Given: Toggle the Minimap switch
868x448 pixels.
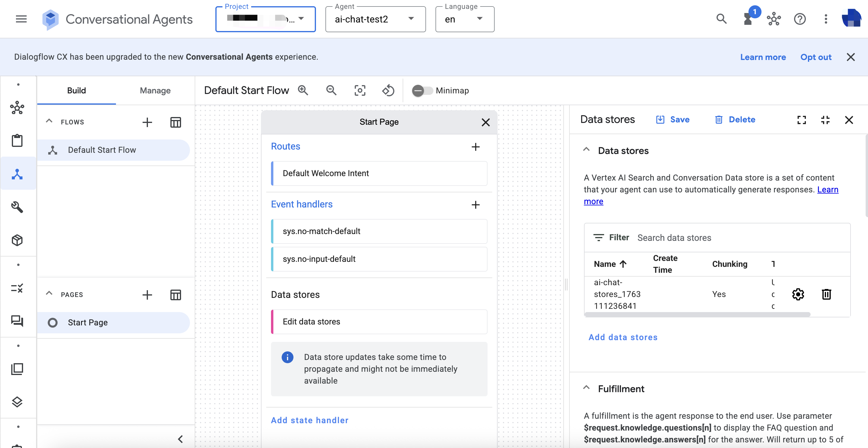Looking at the screenshot, I should tap(422, 90).
